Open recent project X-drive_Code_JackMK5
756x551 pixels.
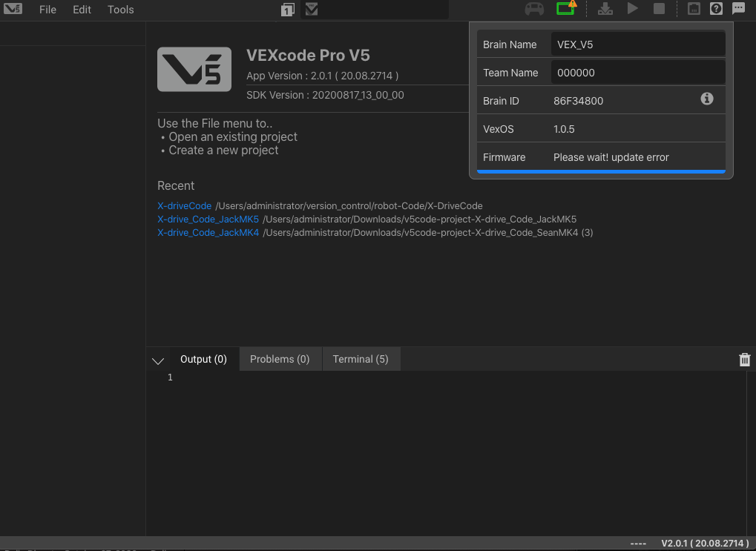pos(208,220)
